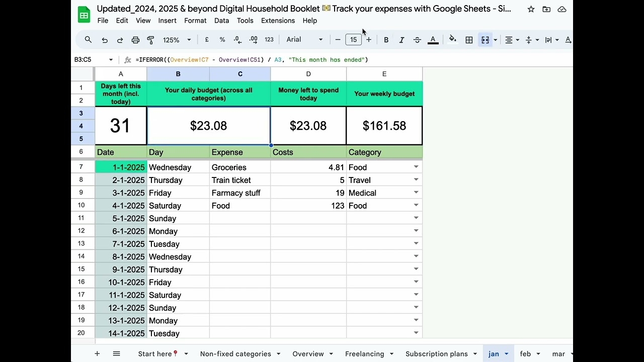Decrease decimal places
This screenshot has height=362, width=644.
[237, 40]
